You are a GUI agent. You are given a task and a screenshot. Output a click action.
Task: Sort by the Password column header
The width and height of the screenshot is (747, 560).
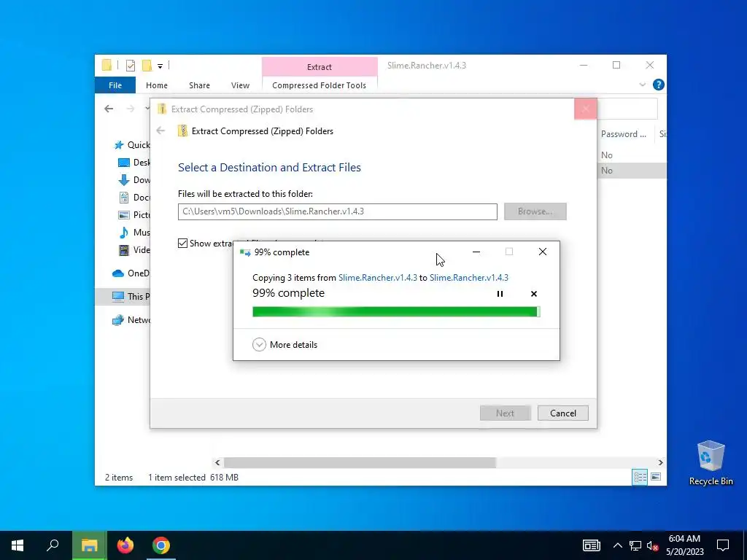pyautogui.click(x=624, y=134)
